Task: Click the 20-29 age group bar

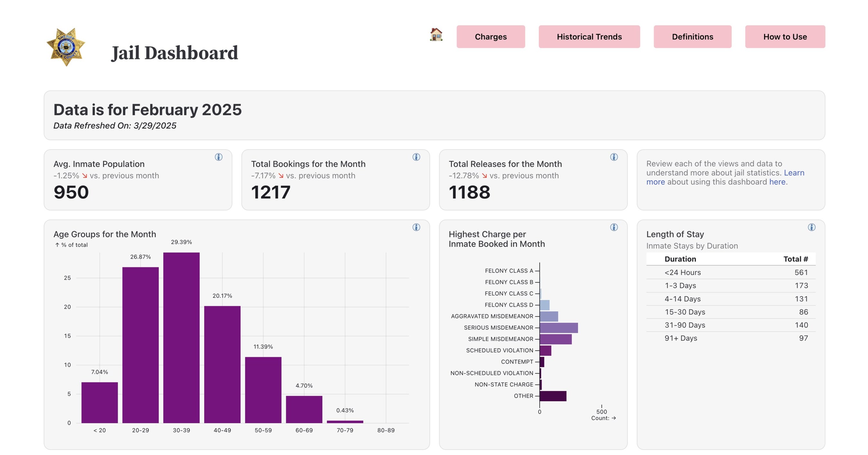Action: coord(140,344)
